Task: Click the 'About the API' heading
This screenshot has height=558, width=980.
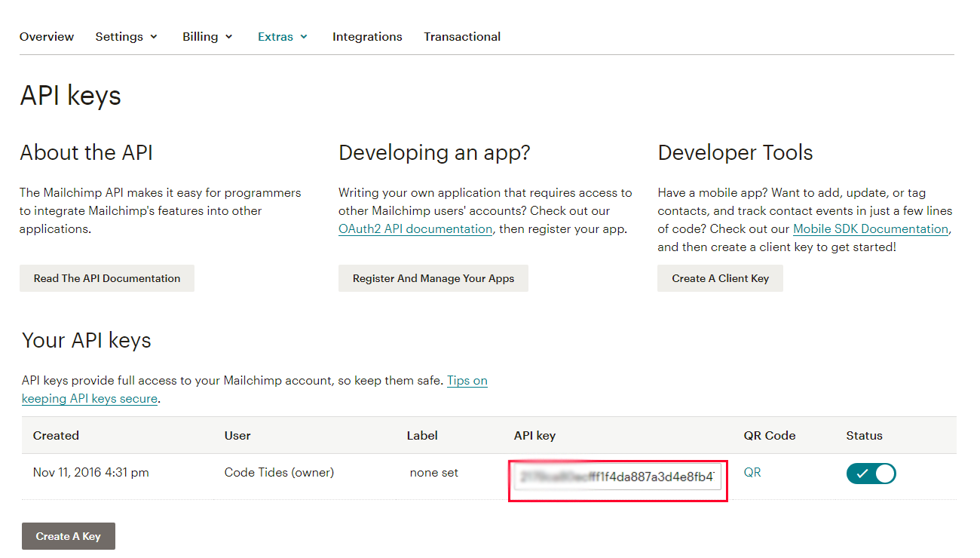Action: point(86,152)
